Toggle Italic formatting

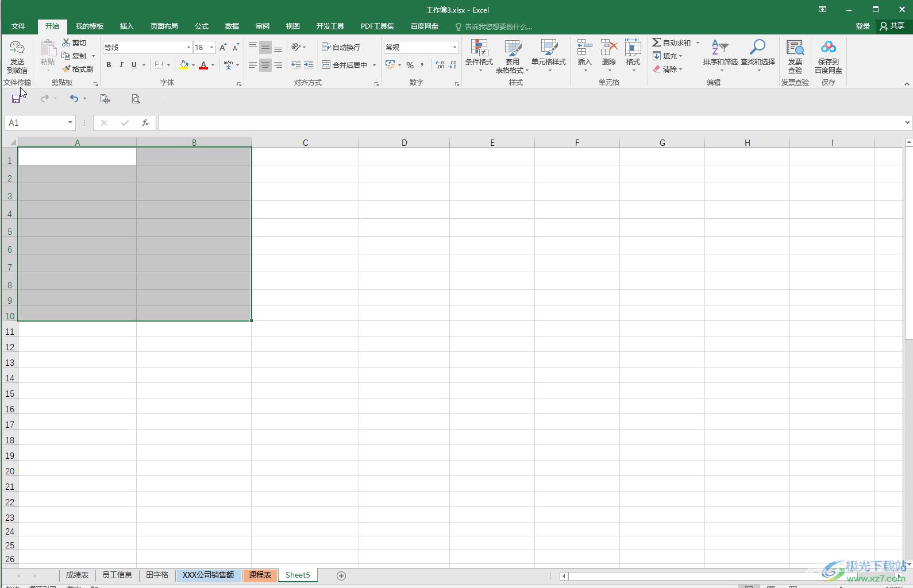(x=121, y=65)
